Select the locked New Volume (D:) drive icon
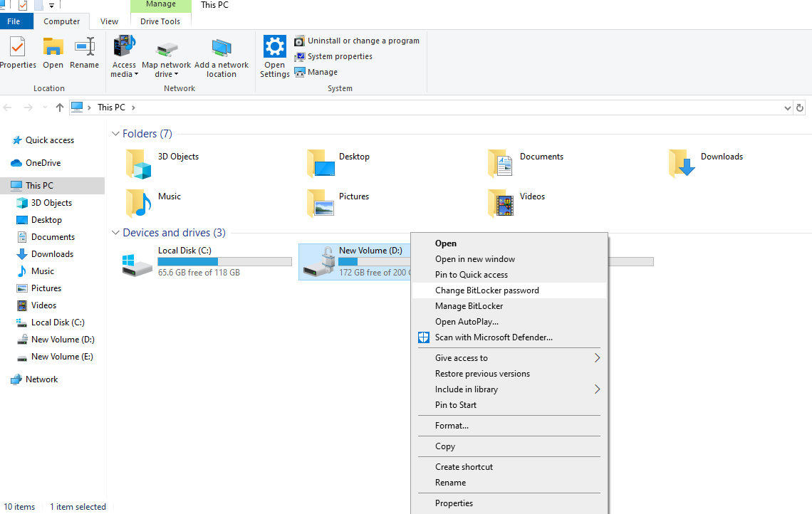This screenshot has height=514, width=812. (x=319, y=263)
